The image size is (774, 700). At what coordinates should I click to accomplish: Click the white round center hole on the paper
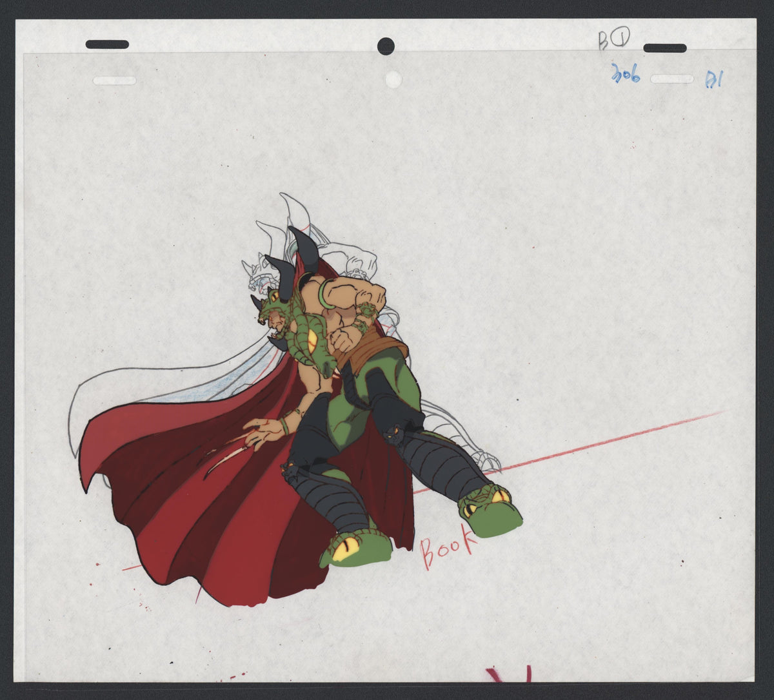coord(393,79)
